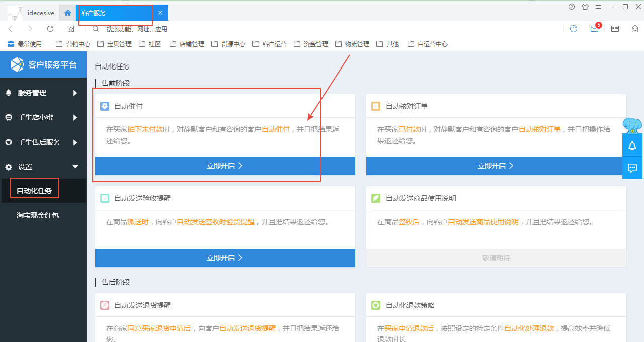Click the search box 搜索功能、网址、应用
Image resolution: width=644 pixels, height=342 pixels.
tap(137, 29)
